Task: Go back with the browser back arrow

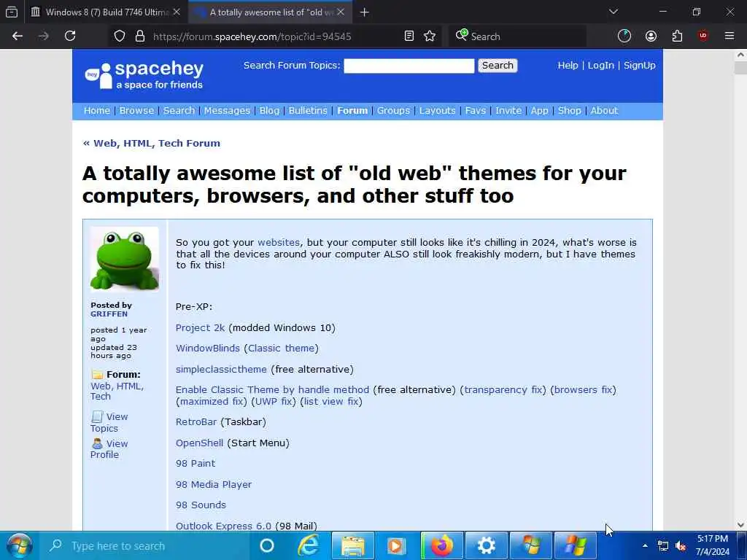Action: coord(18,36)
